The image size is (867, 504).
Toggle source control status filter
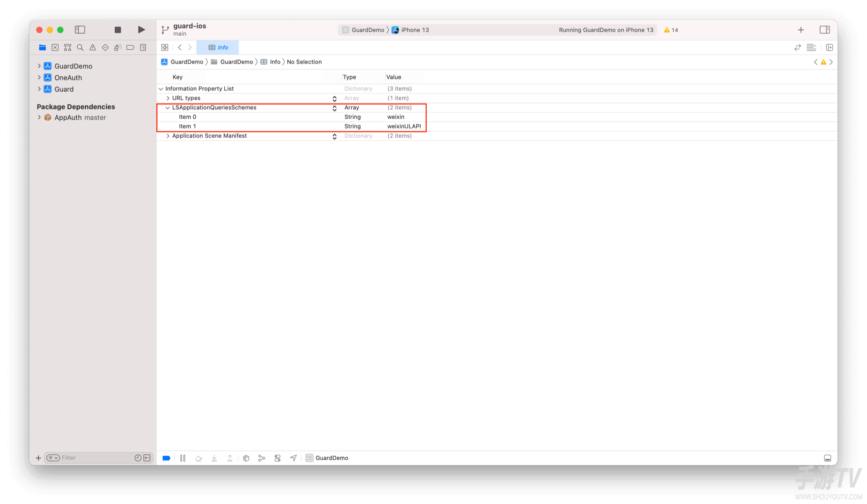pyautogui.click(x=147, y=458)
